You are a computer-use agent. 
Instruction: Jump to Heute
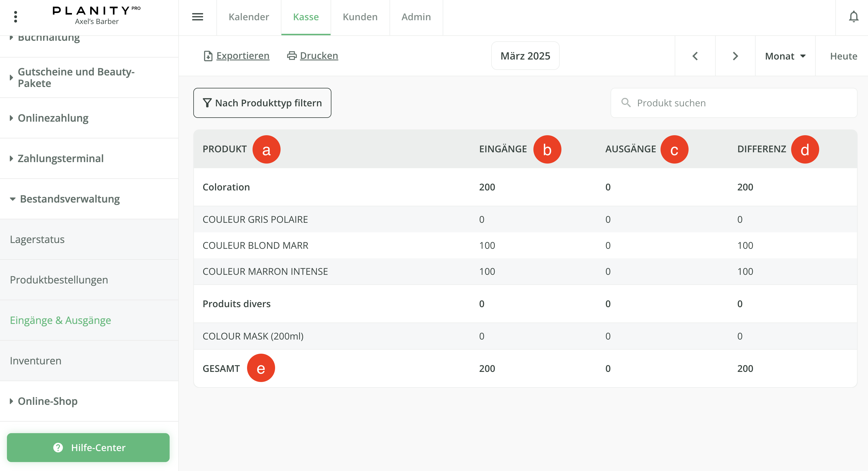pos(843,56)
